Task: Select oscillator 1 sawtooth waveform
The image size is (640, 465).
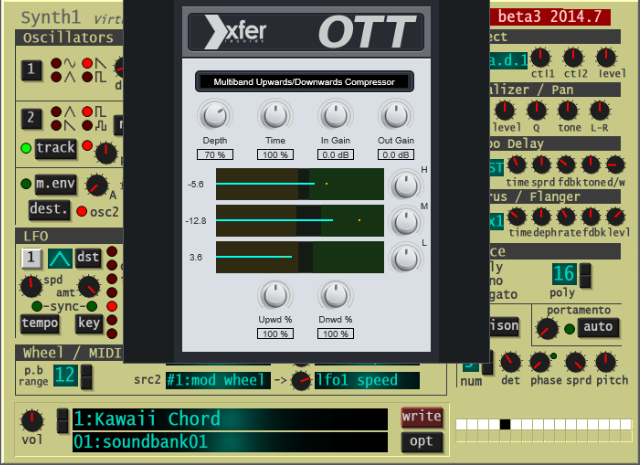Action: click(87, 63)
